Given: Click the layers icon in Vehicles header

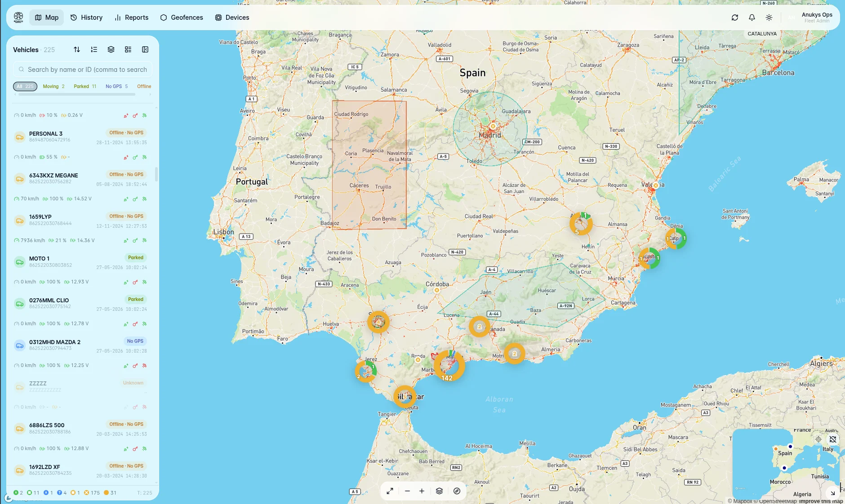Looking at the screenshot, I should tap(111, 49).
